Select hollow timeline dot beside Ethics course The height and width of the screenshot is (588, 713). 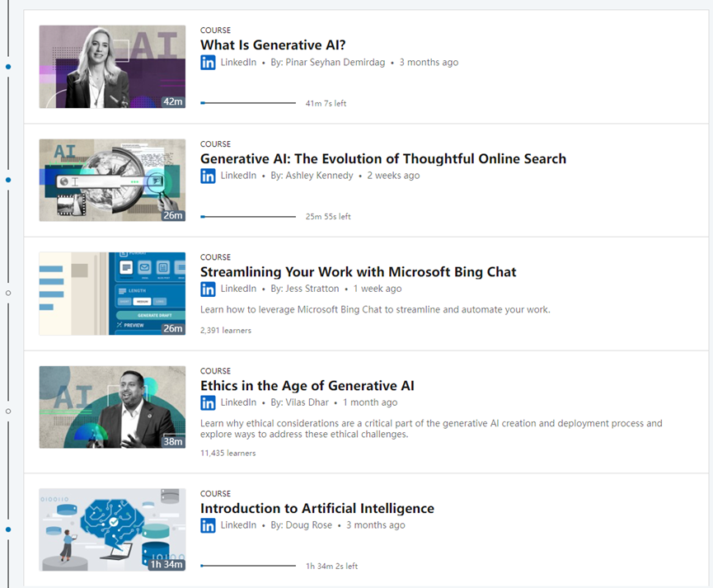click(x=8, y=411)
